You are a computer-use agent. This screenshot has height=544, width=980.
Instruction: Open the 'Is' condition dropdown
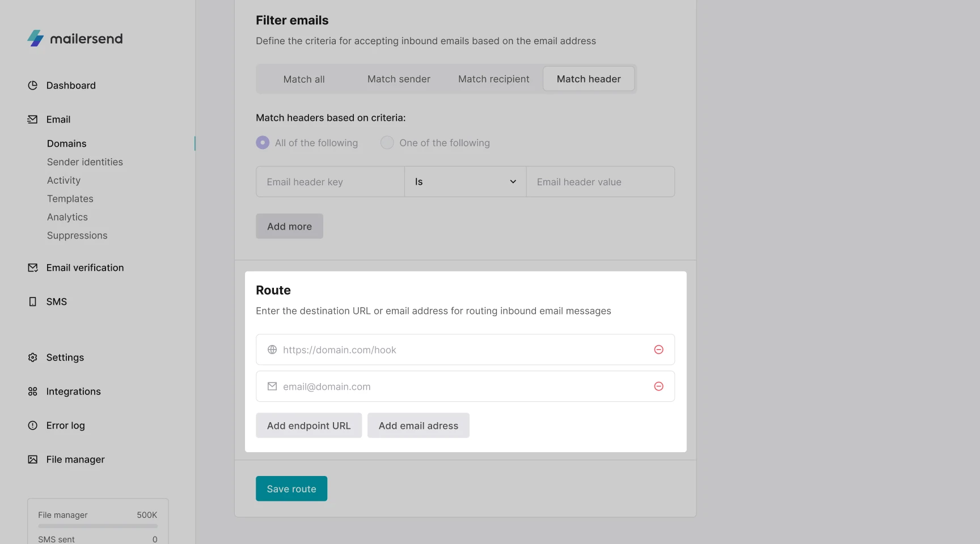(x=465, y=182)
